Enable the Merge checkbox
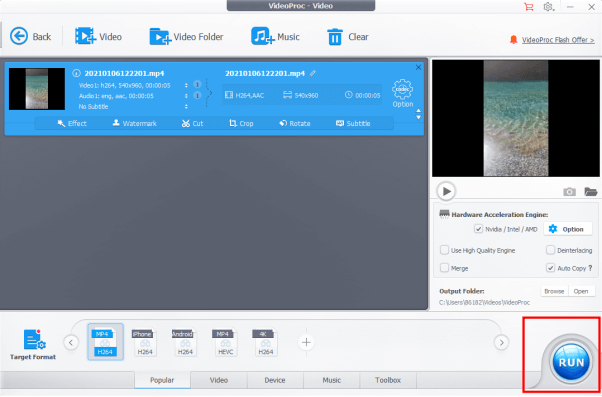602x397 pixels. click(444, 268)
